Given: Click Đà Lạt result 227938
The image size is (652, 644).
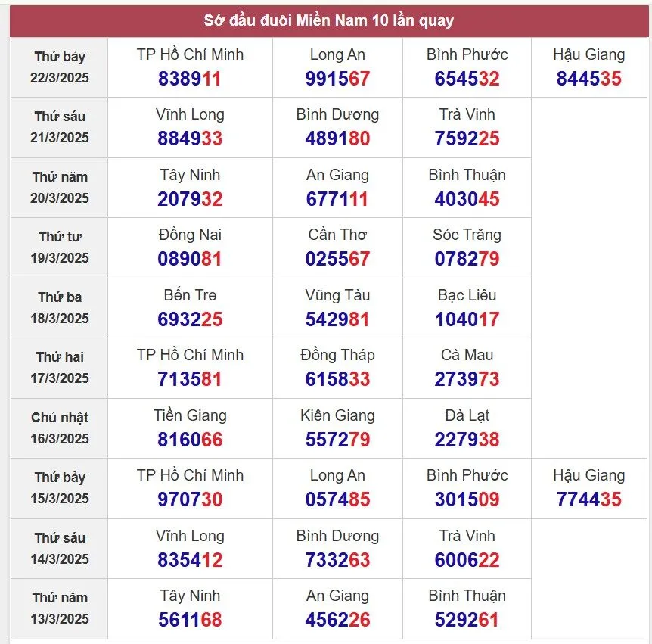Looking at the screenshot, I should click(467, 439).
